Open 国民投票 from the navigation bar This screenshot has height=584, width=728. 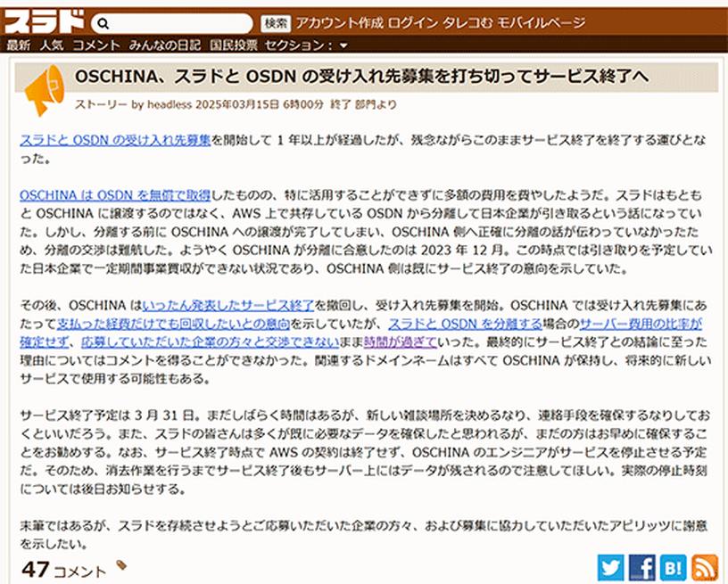pos(234,45)
